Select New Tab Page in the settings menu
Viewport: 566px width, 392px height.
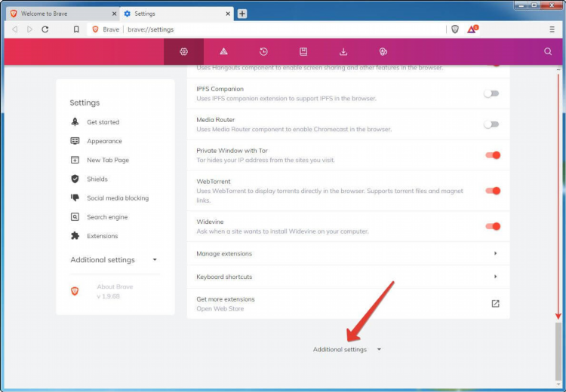click(108, 160)
